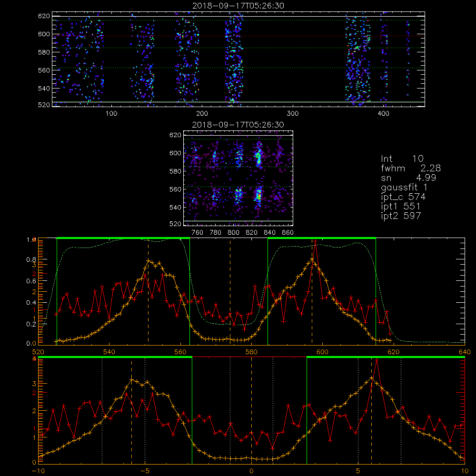Click y-axis label 0.8 on third profile plot
This screenshot has width=476, height=476.
click(x=31, y=259)
